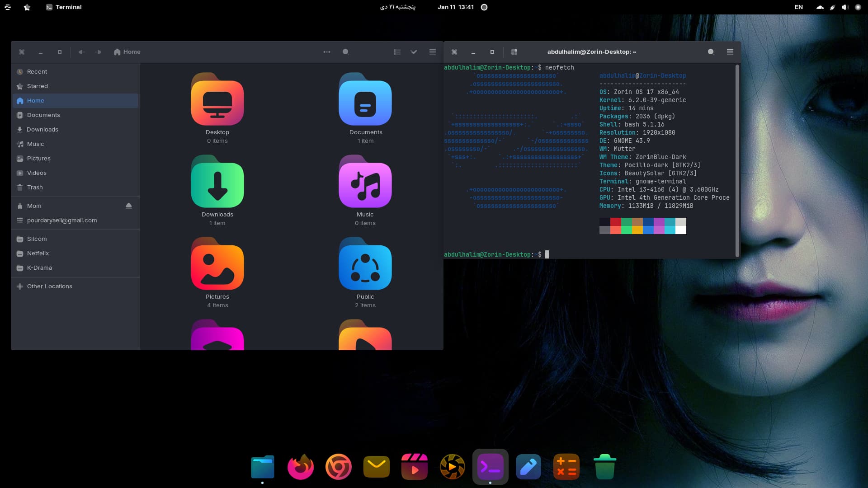Eject the Mom drive
This screenshot has height=488, width=868.
point(129,206)
